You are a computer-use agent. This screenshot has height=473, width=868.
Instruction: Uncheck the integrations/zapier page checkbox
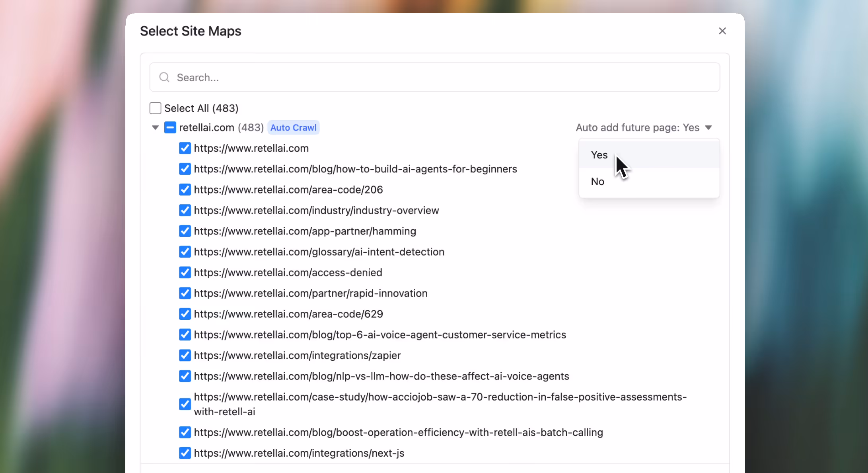pyautogui.click(x=185, y=355)
